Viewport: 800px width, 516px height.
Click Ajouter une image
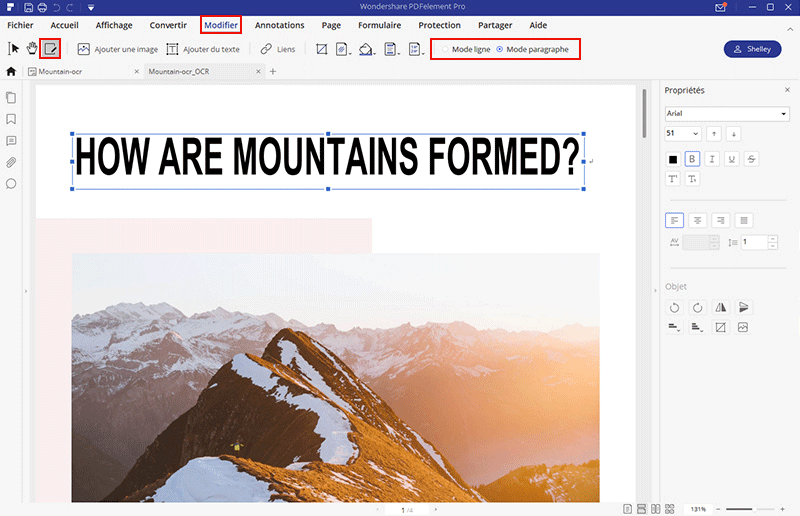point(117,50)
